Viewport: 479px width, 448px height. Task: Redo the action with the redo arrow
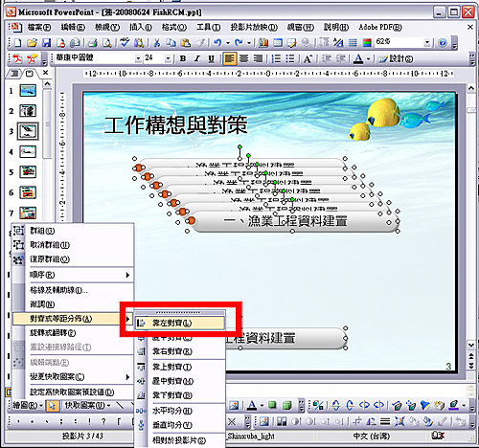[x=239, y=42]
